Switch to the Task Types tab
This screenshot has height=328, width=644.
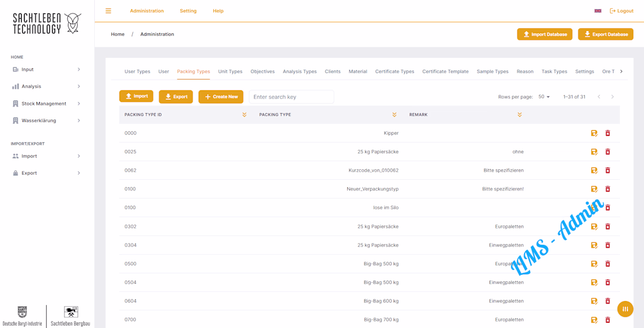point(554,71)
